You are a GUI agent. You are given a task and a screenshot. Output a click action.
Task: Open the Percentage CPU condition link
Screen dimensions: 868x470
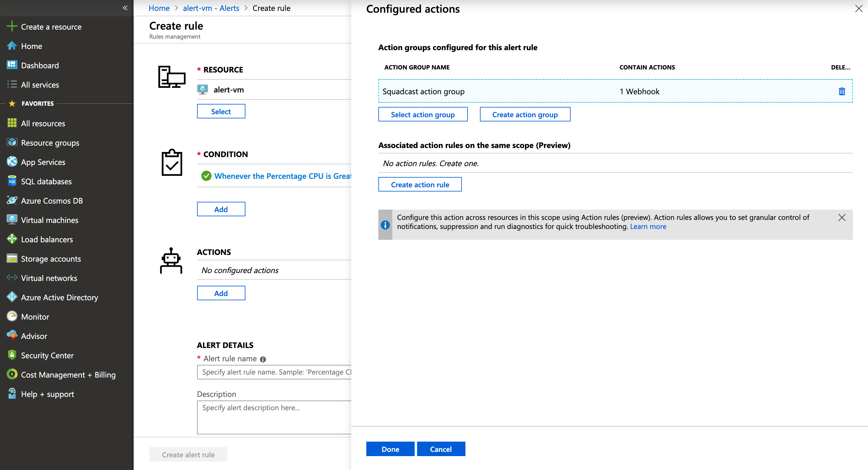282,176
